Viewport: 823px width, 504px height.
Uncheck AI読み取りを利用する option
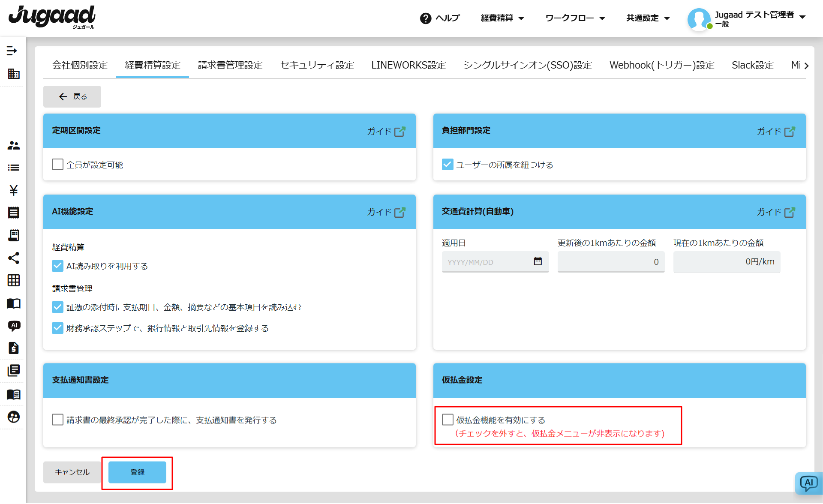pos(57,266)
